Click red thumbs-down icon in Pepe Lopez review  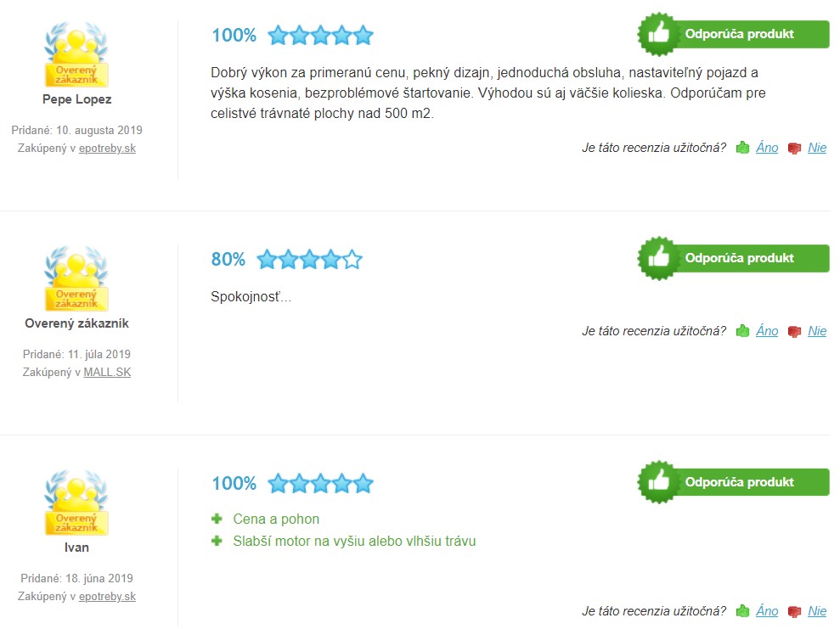(x=794, y=149)
